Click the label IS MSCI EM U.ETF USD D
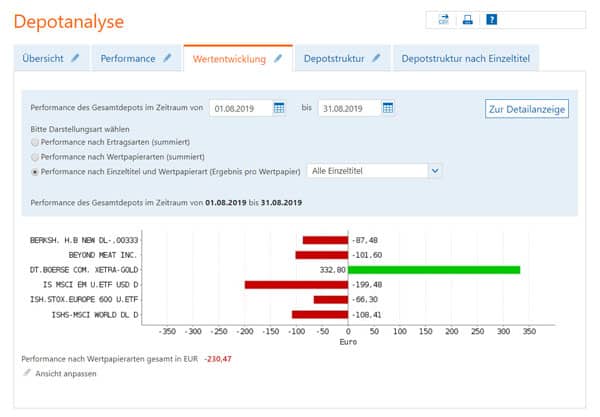Viewport: 600px width, 417px height. tap(90, 285)
